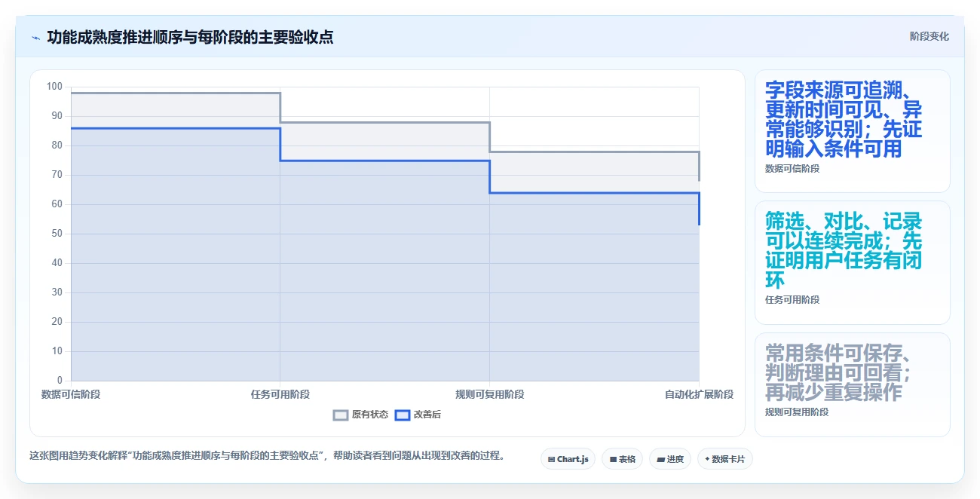This screenshot has width=980, height=499.
Task: Click the y-axis value 50
Action: [57, 234]
